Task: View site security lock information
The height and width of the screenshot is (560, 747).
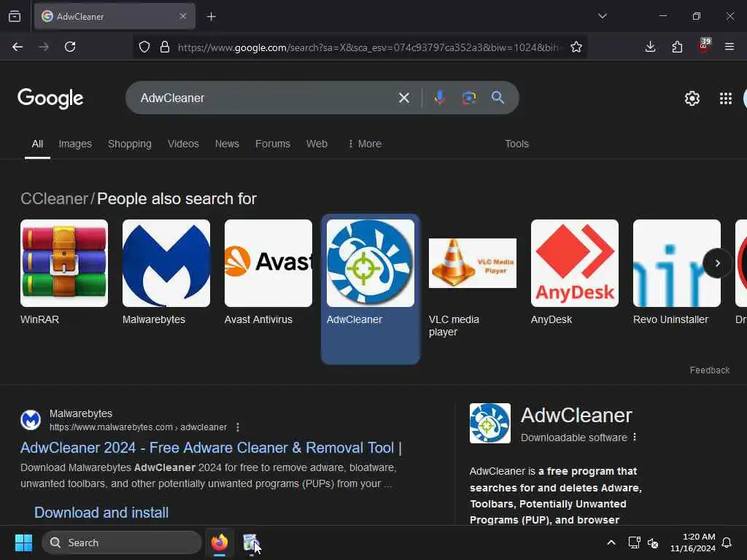Action: click(x=165, y=47)
